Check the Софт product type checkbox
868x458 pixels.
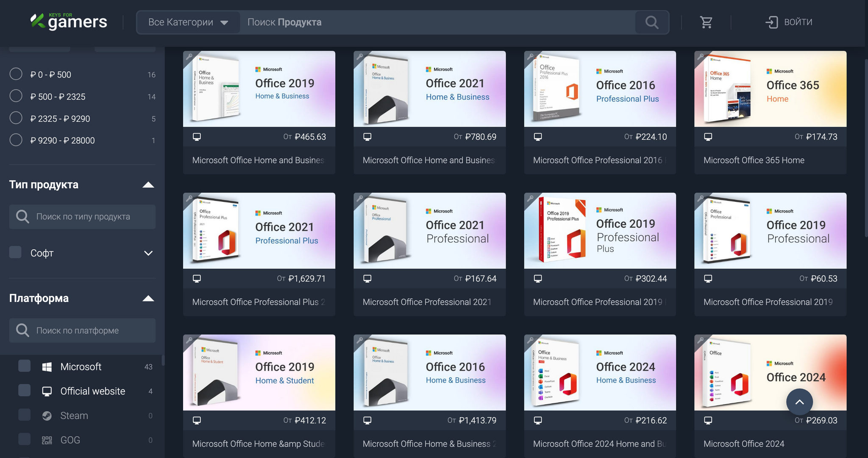click(x=16, y=252)
